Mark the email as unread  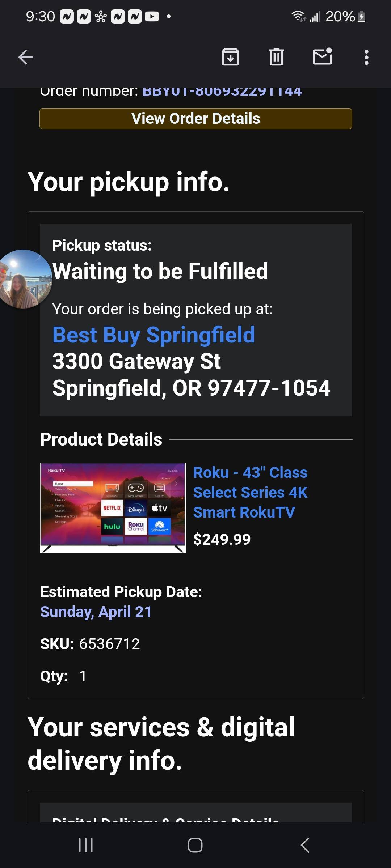[322, 57]
